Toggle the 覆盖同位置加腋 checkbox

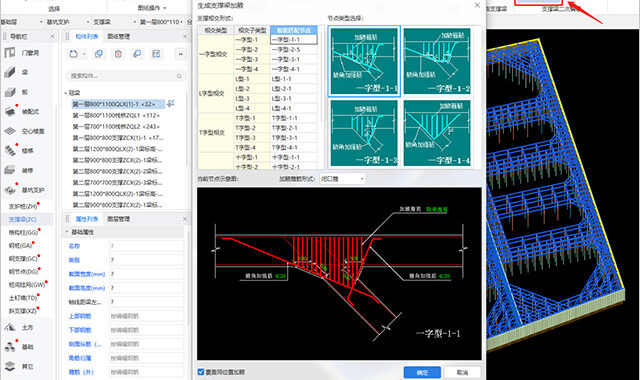click(200, 372)
